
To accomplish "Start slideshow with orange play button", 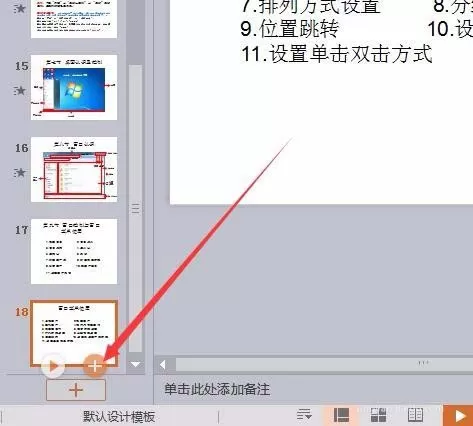I will pos(459,415).
